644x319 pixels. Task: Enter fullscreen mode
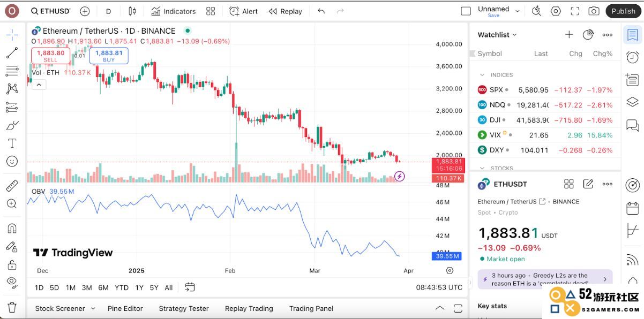coord(575,11)
